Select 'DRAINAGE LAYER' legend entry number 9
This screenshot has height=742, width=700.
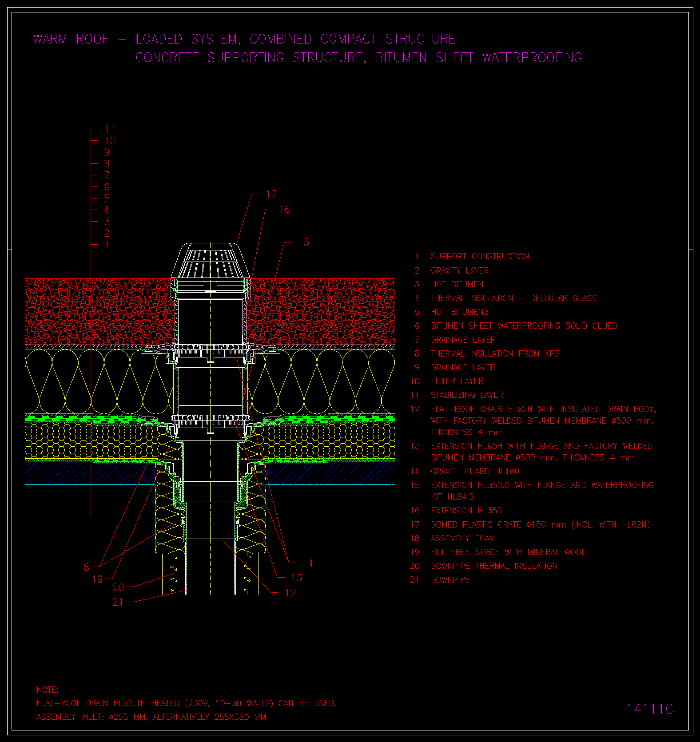[x=463, y=368]
